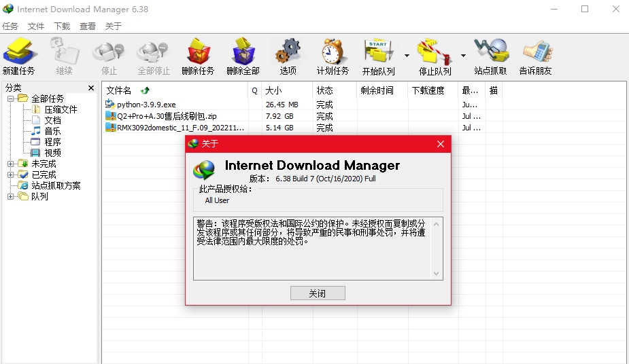The width and height of the screenshot is (629, 364).
Task: Select the Site Grabber projects (站点抓取方案) item
Action: [x=56, y=185]
